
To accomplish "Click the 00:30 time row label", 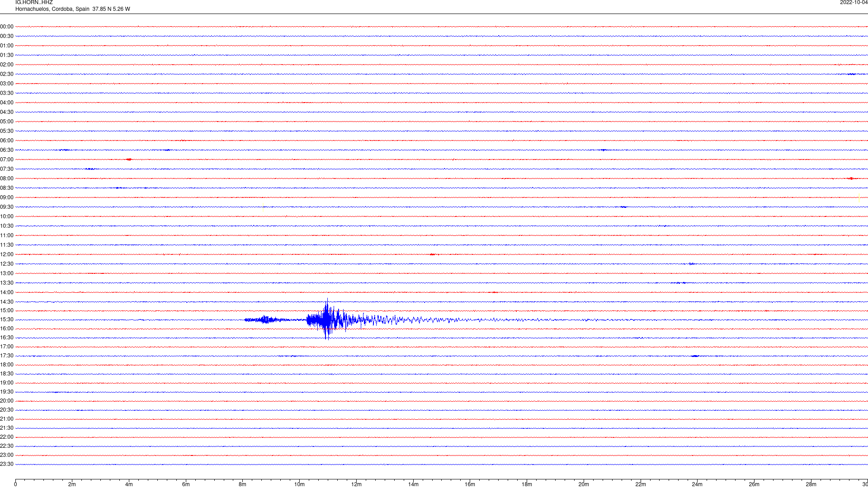I will pyautogui.click(x=7, y=36).
